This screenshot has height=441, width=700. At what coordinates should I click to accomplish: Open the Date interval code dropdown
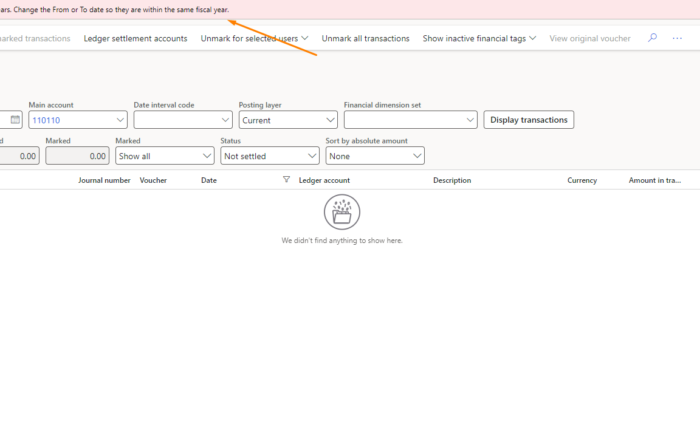pos(225,120)
